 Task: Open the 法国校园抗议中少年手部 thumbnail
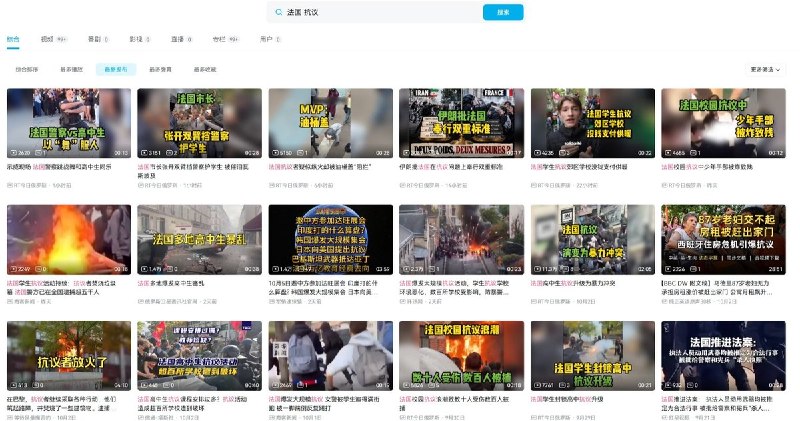tap(723, 123)
